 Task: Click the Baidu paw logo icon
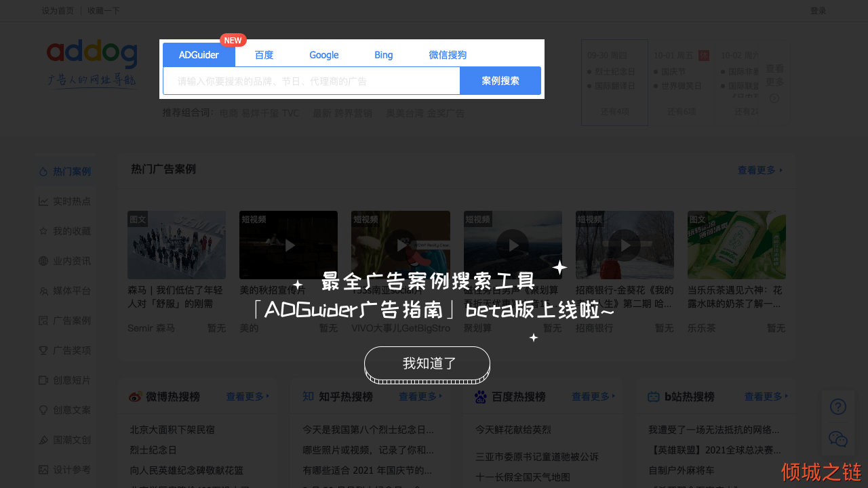481,396
